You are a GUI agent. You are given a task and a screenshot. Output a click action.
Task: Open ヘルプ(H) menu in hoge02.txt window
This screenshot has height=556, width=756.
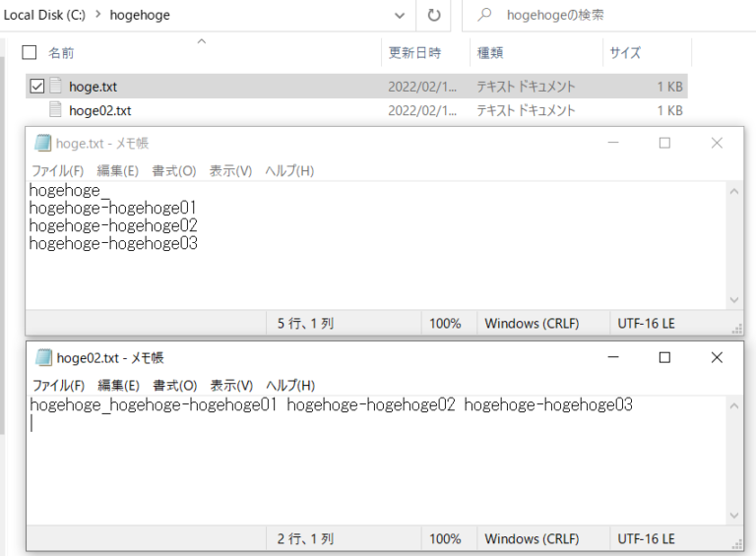(x=290, y=386)
